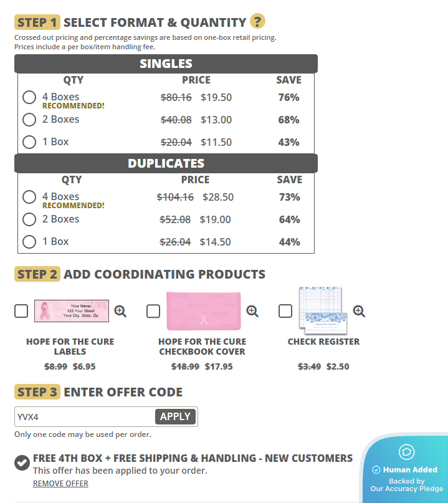Screen dimensions: 448x503
Task: Check the Hope for the Cure Labels box
Action: point(21,311)
